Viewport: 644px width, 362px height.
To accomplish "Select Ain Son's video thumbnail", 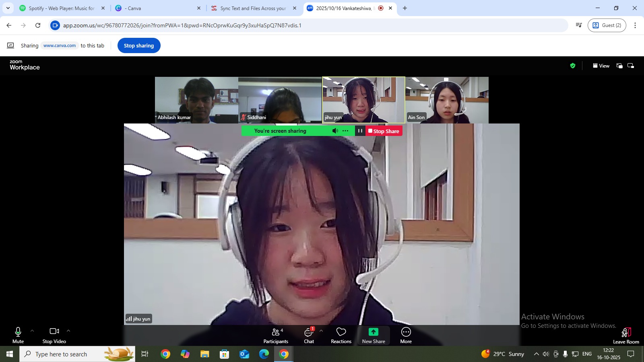I will pos(447,100).
